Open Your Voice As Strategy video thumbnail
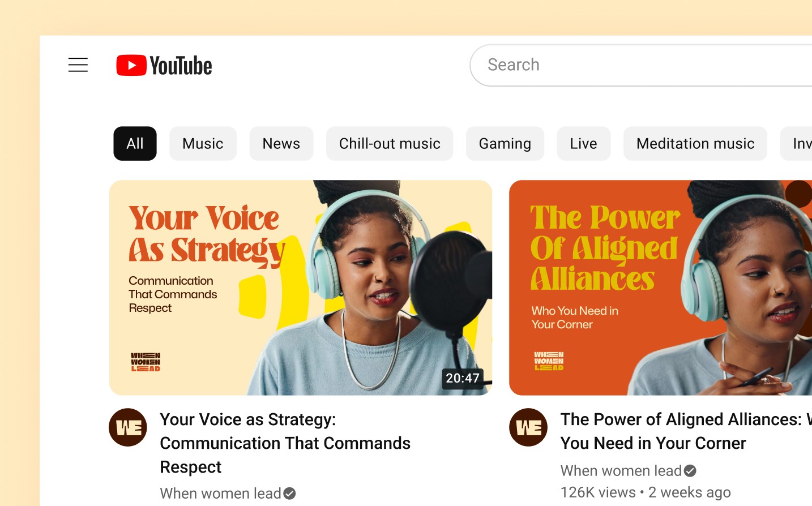The height and width of the screenshot is (506, 812). 301,288
